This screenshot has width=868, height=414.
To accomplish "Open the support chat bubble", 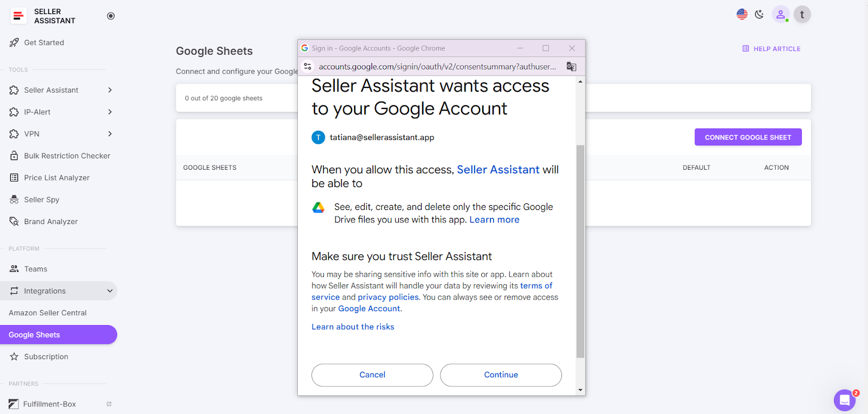I will pos(844,400).
